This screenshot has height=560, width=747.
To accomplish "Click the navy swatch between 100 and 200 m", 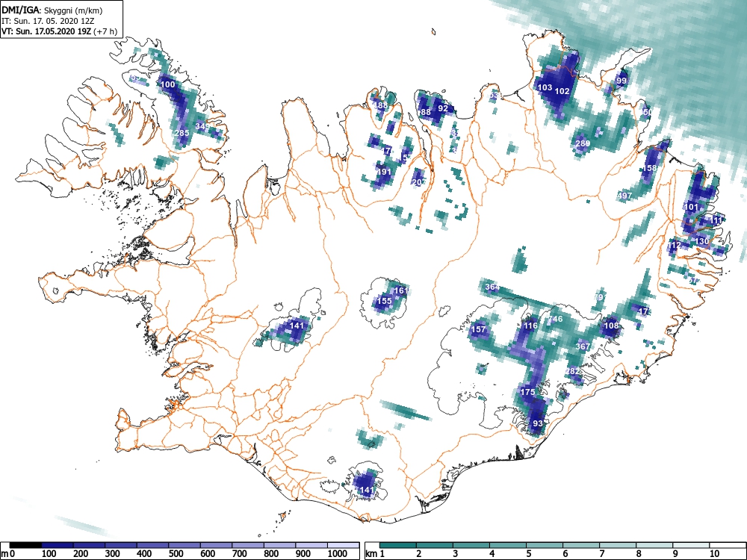I will tap(58, 545).
